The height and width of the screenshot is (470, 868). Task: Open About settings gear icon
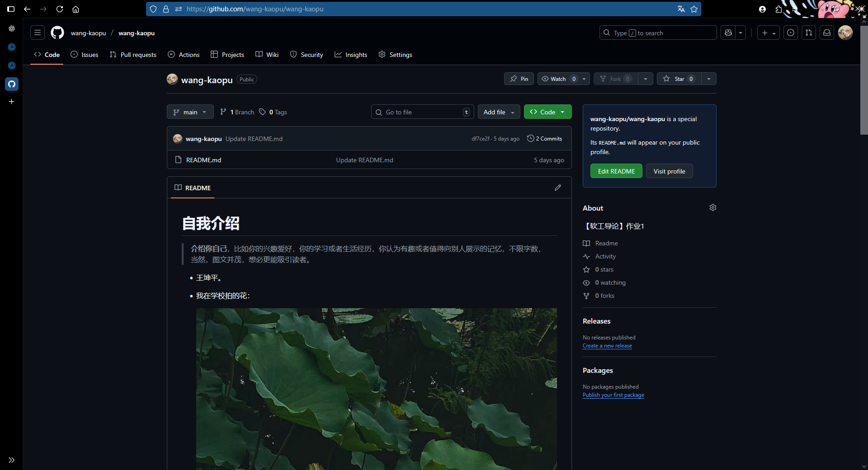[713, 207]
